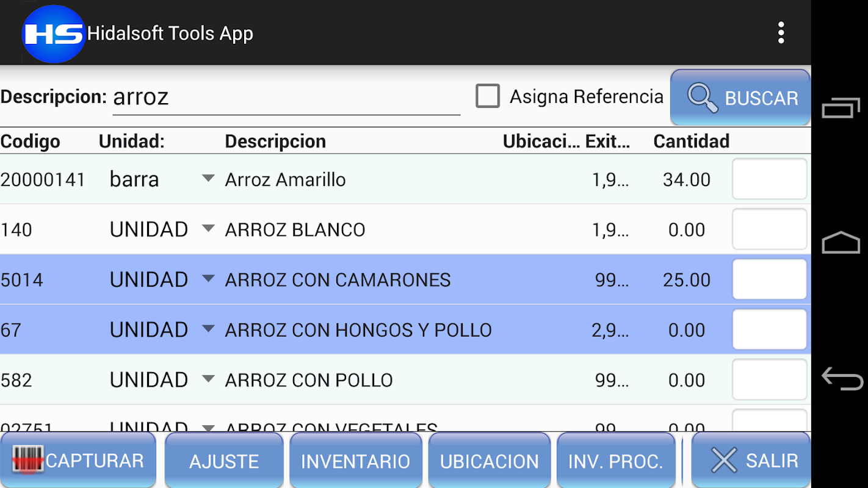
Task: Expand unit dropdown for Arroz Amarillo
Action: (x=208, y=178)
